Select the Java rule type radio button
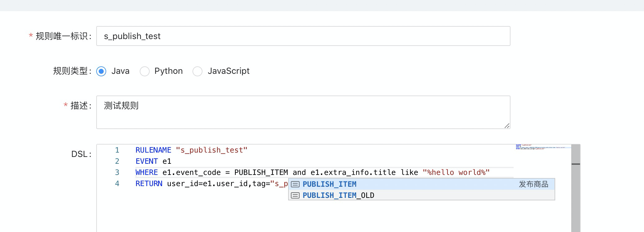Screen dimensions: 644x232 pos(101,71)
